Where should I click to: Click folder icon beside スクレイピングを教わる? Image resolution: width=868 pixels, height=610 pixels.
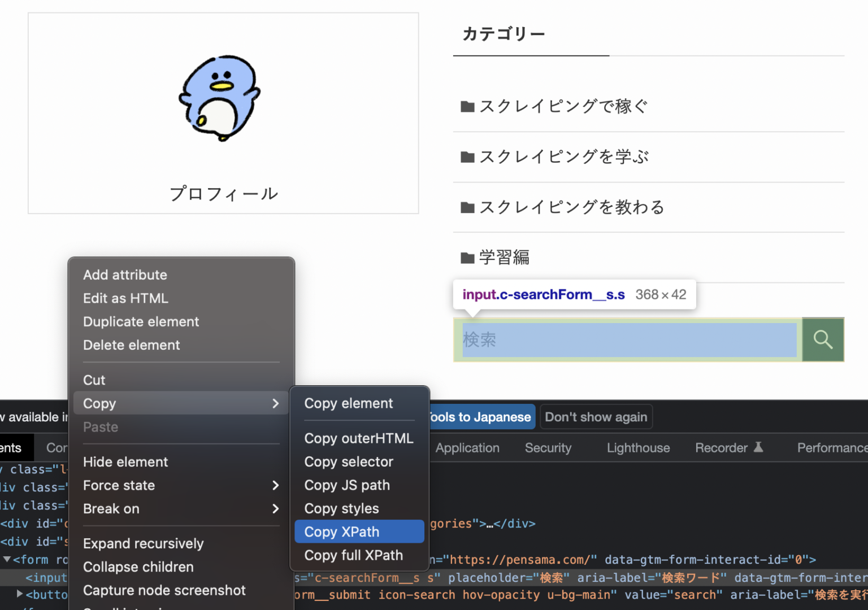pos(467,208)
